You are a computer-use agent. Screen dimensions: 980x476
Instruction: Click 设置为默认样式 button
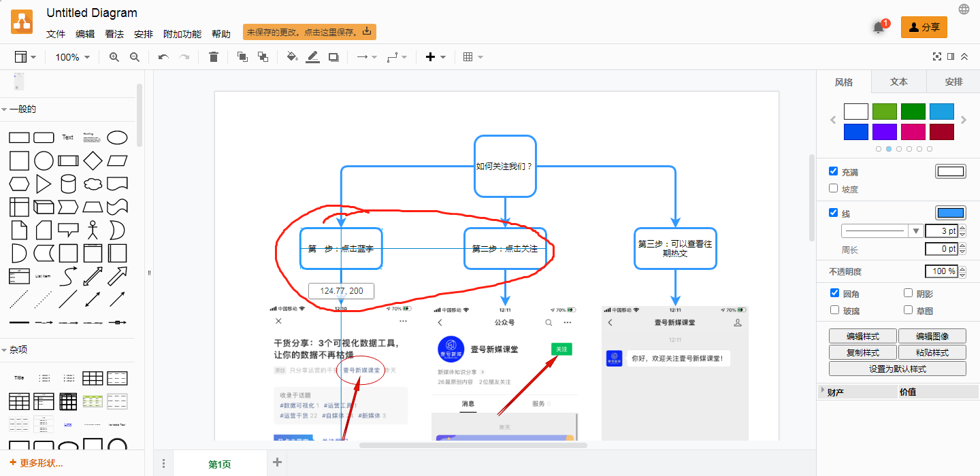(898, 369)
